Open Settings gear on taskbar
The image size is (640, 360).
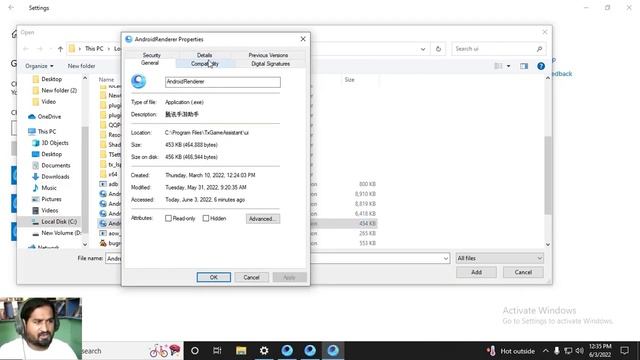point(264,351)
